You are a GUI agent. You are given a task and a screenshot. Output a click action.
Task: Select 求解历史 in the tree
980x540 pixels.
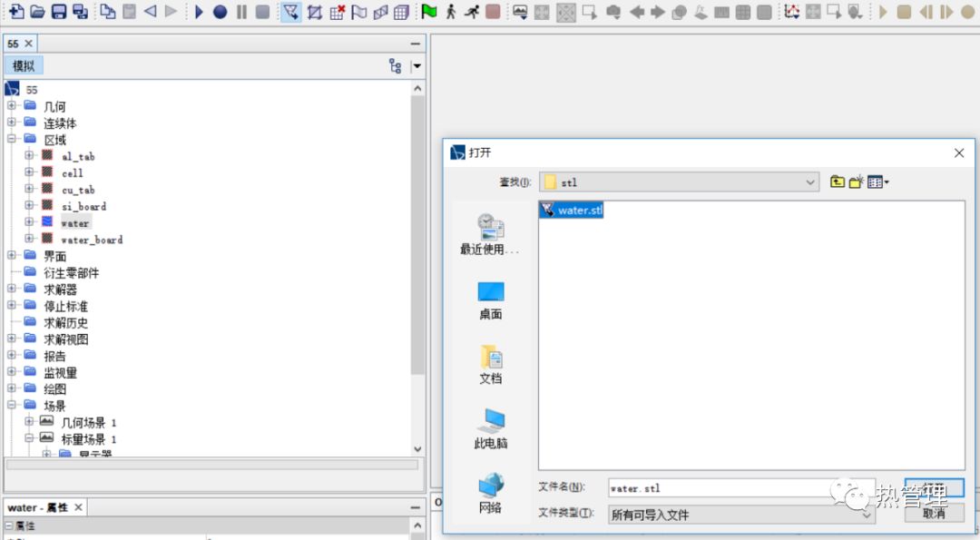pos(65,322)
